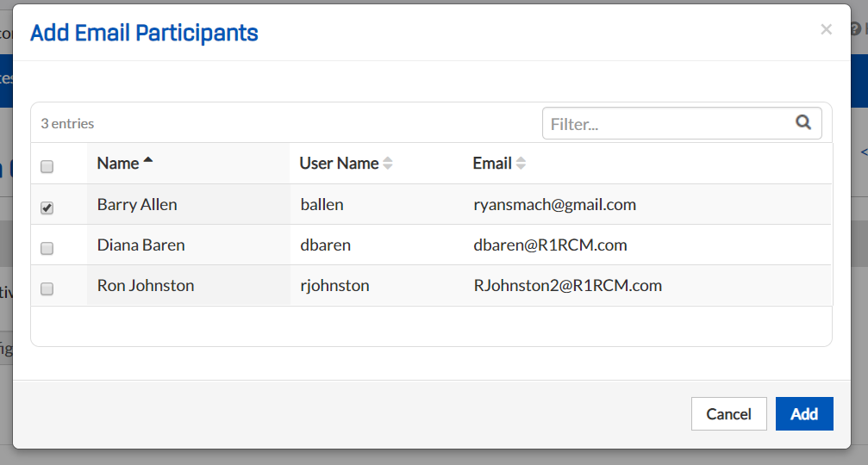Viewport: 868px width, 465px height.
Task: Click the Cancel button
Action: click(728, 413)
